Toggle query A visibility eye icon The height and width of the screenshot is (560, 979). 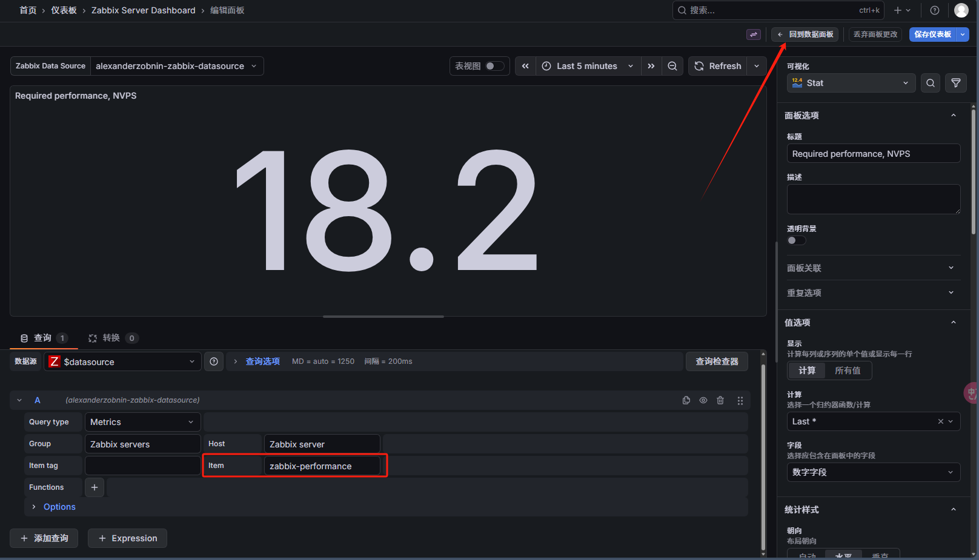pyautogui.click(x=703, y=400)
